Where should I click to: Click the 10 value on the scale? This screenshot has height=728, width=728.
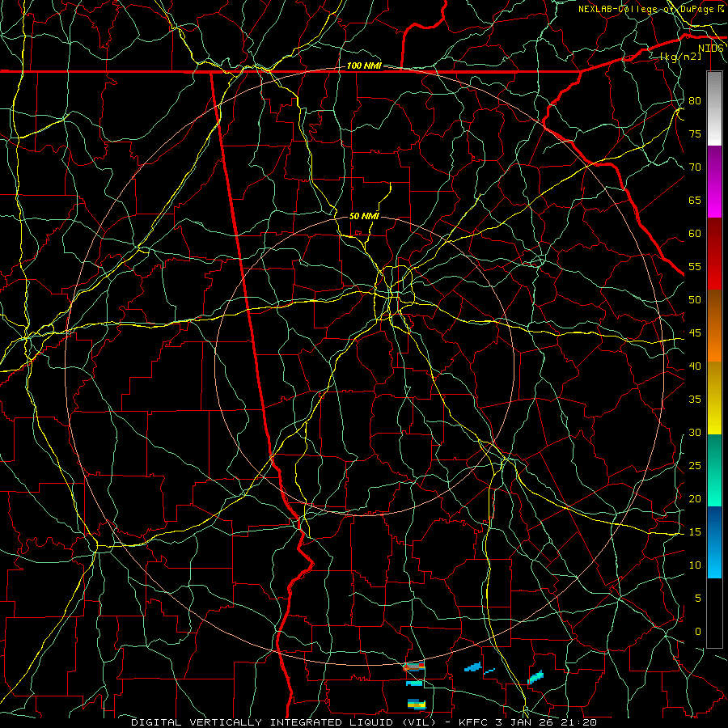coord(695,565)
